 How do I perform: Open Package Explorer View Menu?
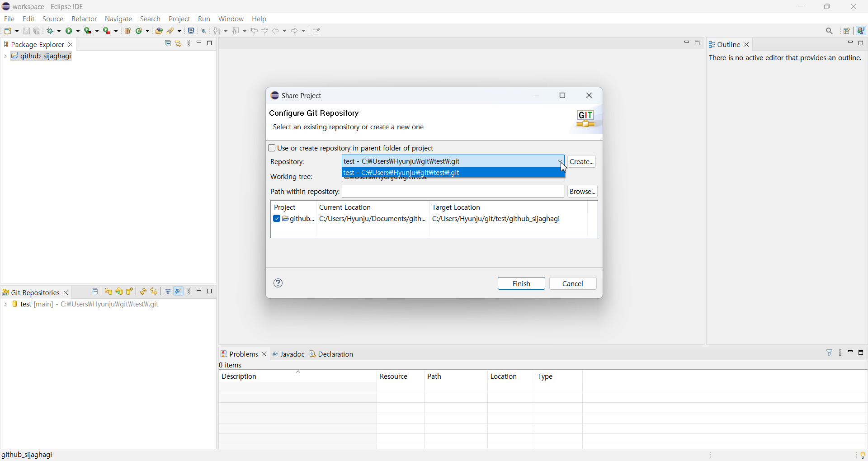[189, 43]
